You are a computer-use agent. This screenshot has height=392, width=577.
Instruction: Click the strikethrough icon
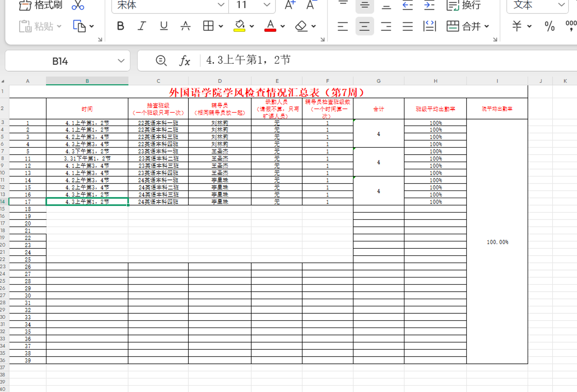186,26
